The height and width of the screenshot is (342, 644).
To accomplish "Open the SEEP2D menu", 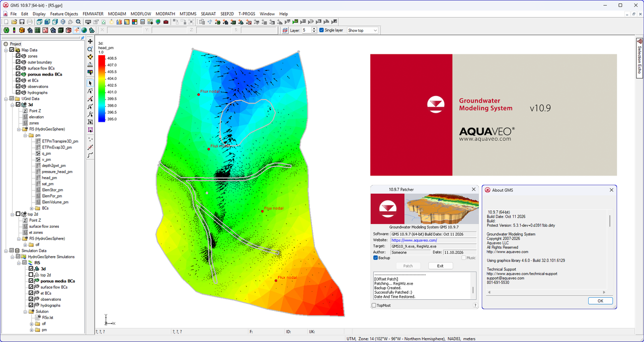I will pos(227,14).
